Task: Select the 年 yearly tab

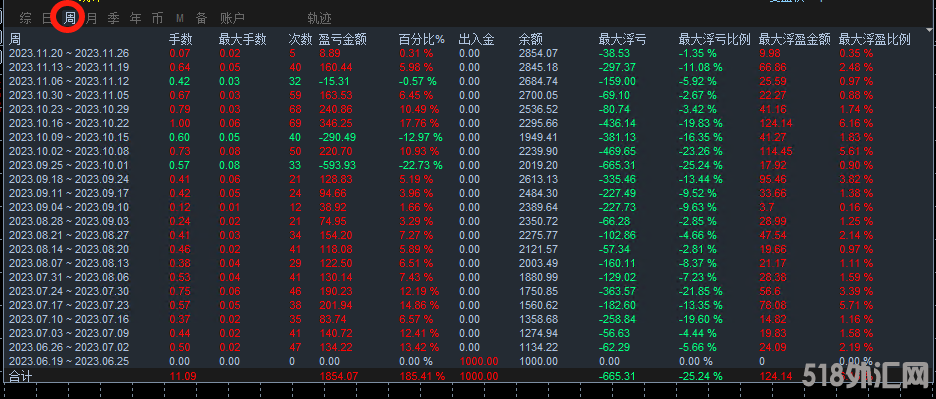Action: pyautogui.click(x=136, y=19)
